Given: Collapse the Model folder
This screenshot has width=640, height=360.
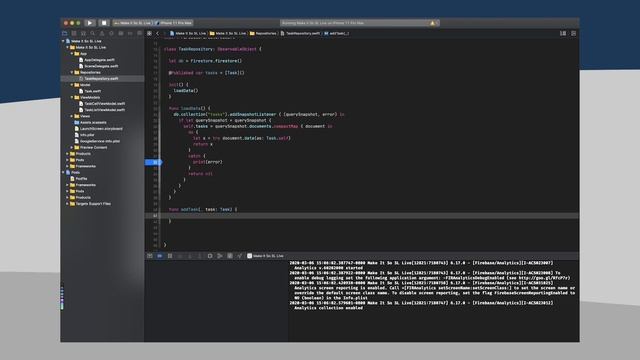Looking at the screenshot, I should [72, 85].
